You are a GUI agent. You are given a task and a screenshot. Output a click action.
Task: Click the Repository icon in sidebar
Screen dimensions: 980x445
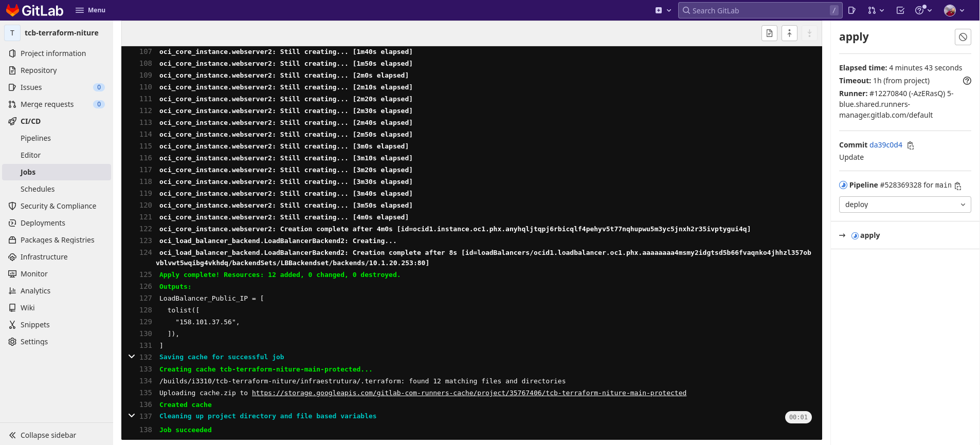point(12,70)
